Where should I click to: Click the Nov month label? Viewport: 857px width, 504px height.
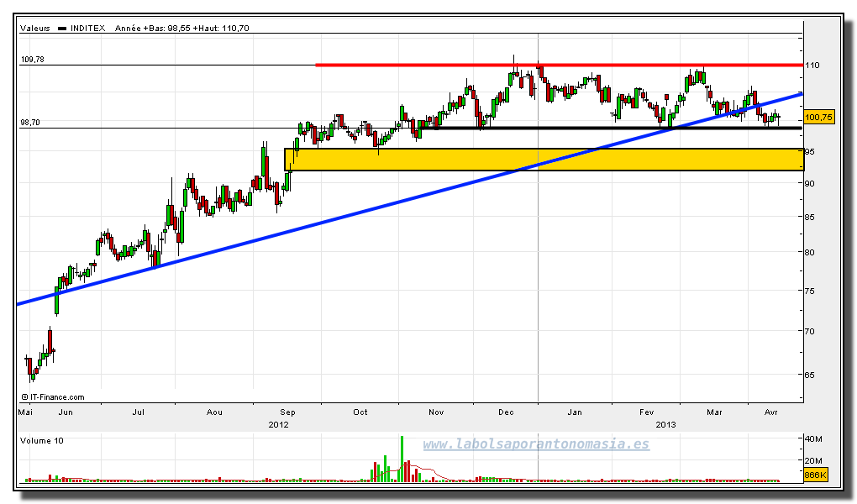(436, 412)
